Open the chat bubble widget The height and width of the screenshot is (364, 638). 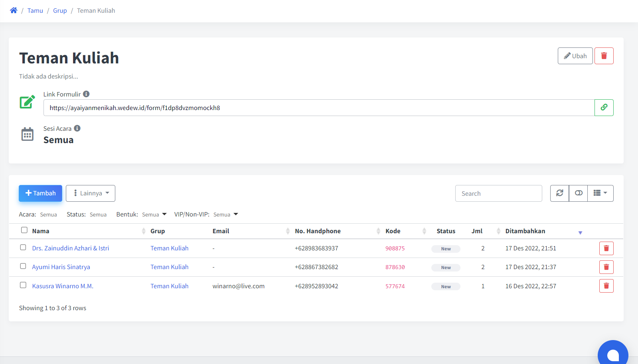pos(613,354)
